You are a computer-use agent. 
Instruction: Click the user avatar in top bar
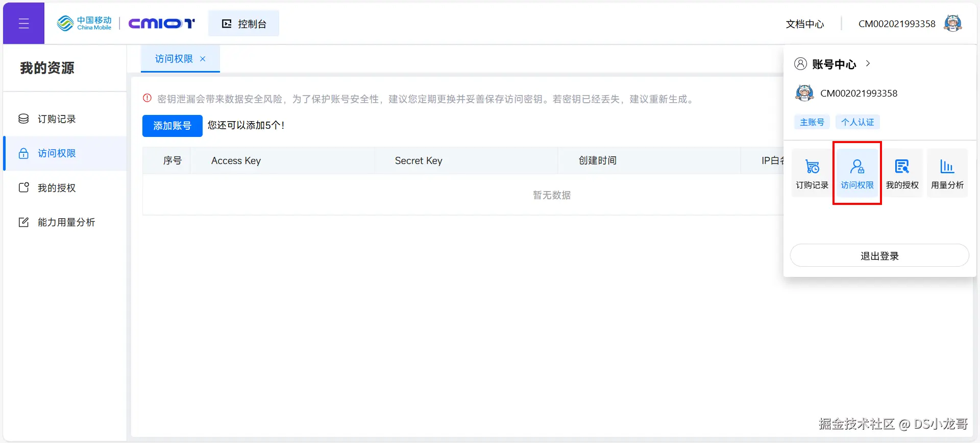[x=952, y=24]
